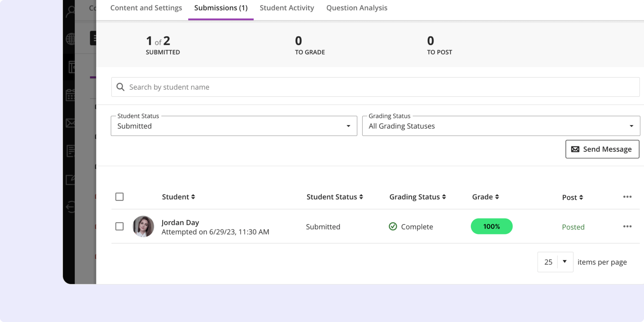Open the search magnifier icon in search bar
The height and width of the screenshot is (322, 644).
click(120, 87)
